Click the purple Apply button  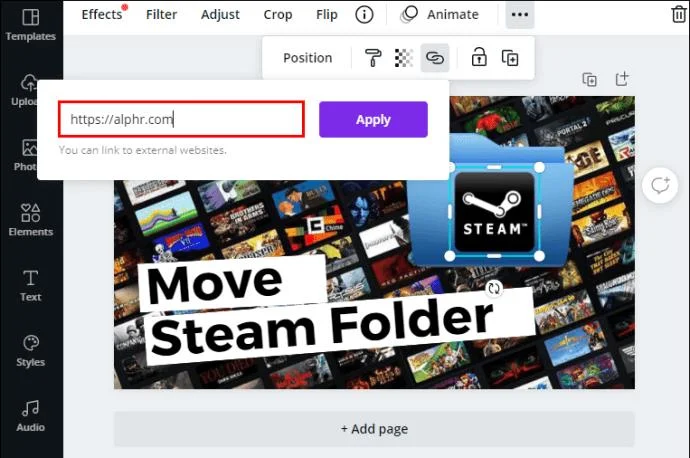(373, 119)
